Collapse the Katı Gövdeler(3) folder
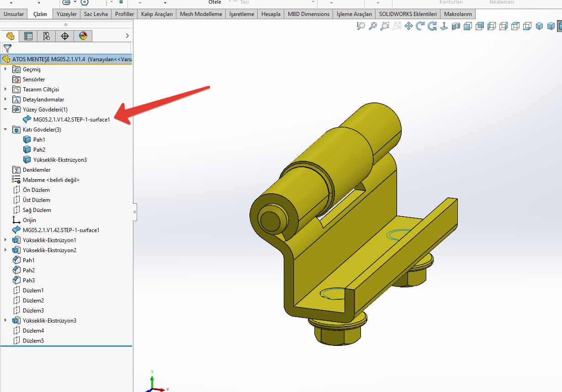 [5, 130]
